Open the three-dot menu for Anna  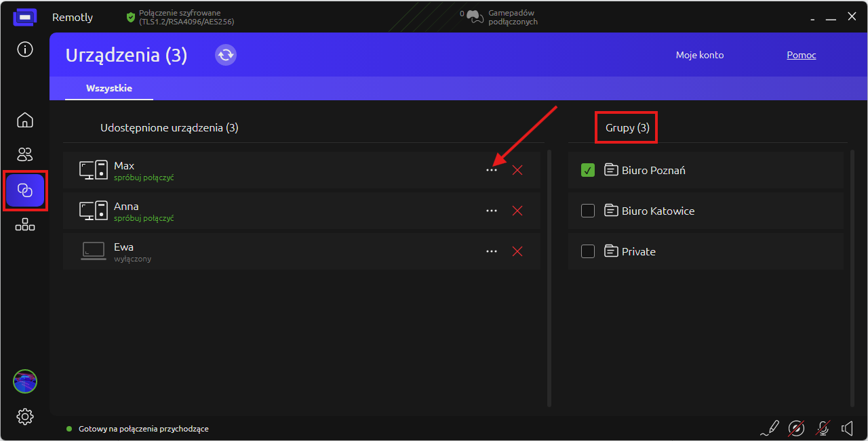(492, 211)
